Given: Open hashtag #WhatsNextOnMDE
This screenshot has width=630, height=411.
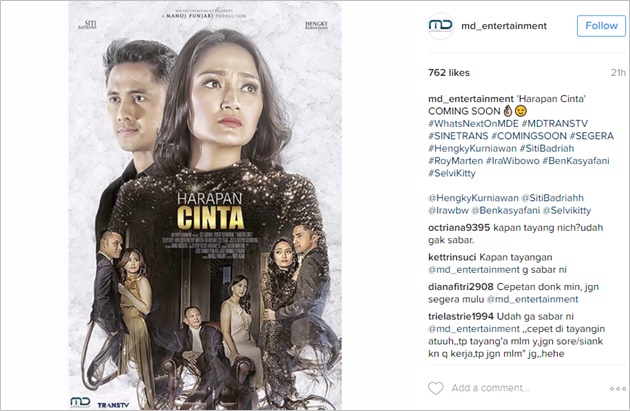Looking at the screenshot, I should [473, 123].
